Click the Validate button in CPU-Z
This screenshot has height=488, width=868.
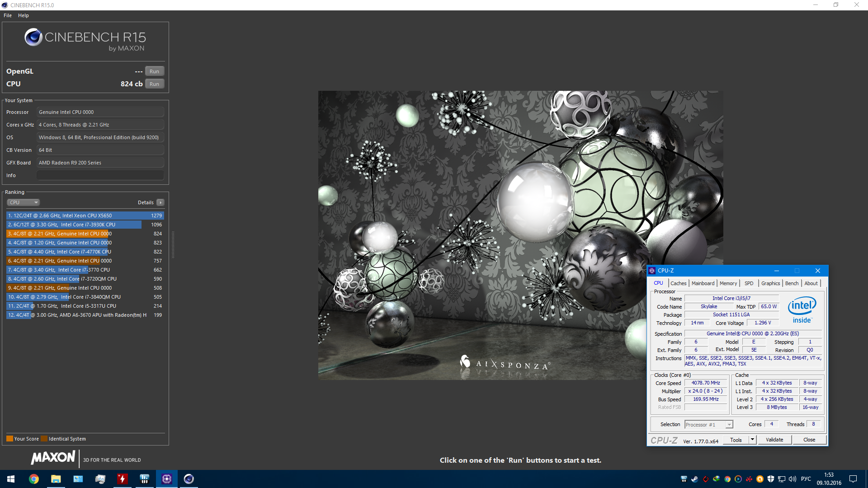[x=774, y=440]
